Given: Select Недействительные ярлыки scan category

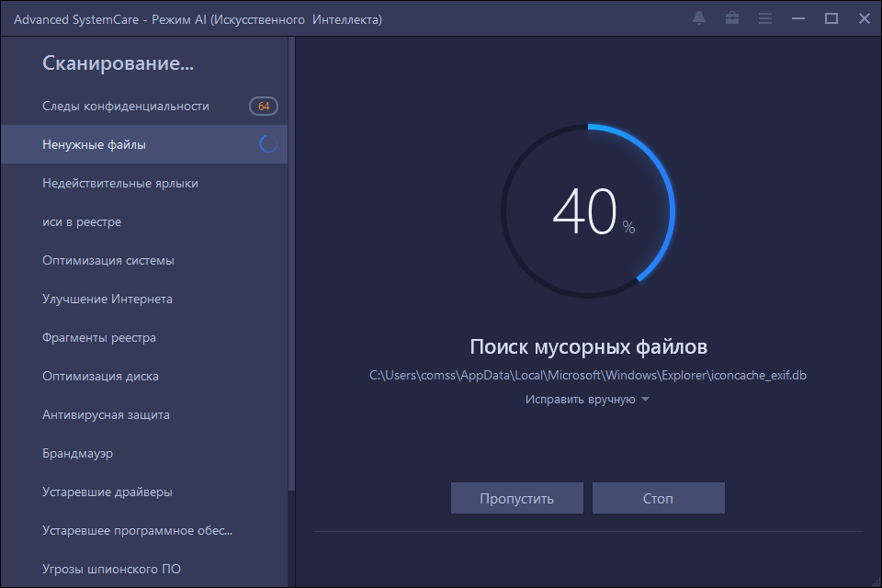Looking at the screenshot, I should point(119,183).
